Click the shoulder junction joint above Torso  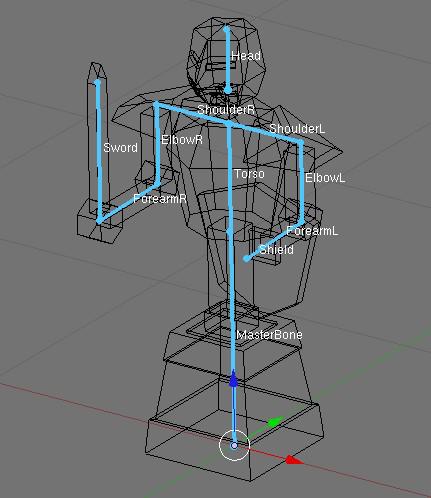(x=229, y=124)
